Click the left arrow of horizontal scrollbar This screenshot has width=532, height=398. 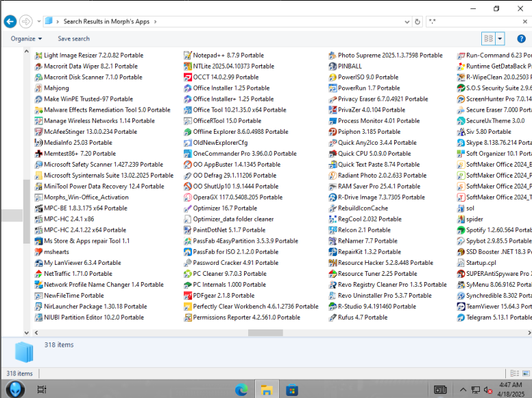36,333
